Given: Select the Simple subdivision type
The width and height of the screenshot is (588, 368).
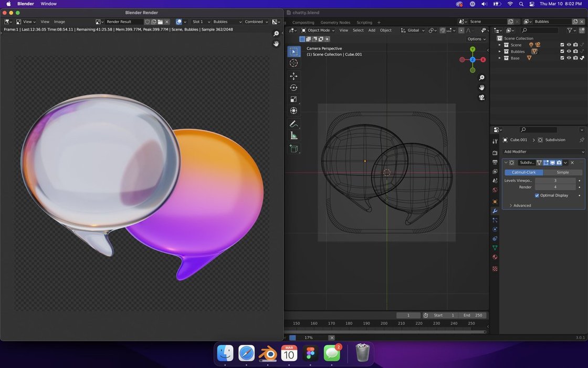Looking at the screenshot, I should [562, 172].
